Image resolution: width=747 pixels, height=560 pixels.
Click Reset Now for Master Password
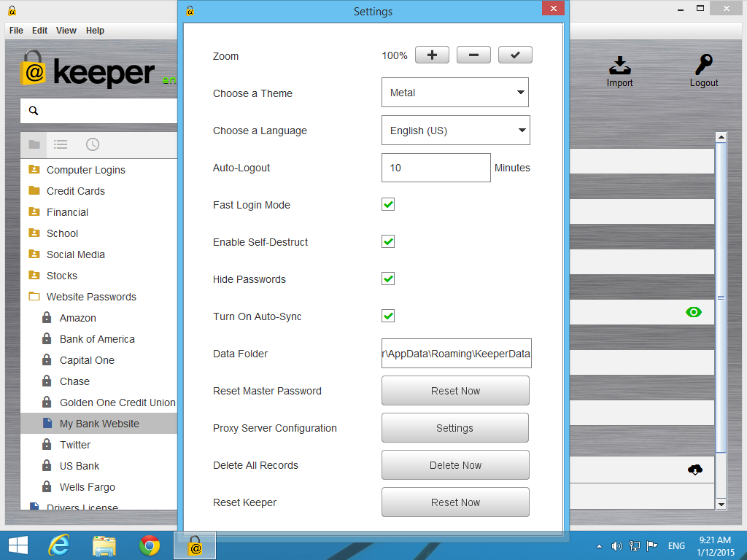pos(455,391)
